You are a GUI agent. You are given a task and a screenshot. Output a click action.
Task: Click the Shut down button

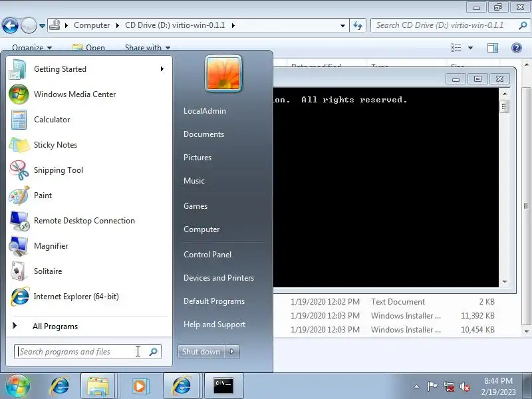(201, 352)
